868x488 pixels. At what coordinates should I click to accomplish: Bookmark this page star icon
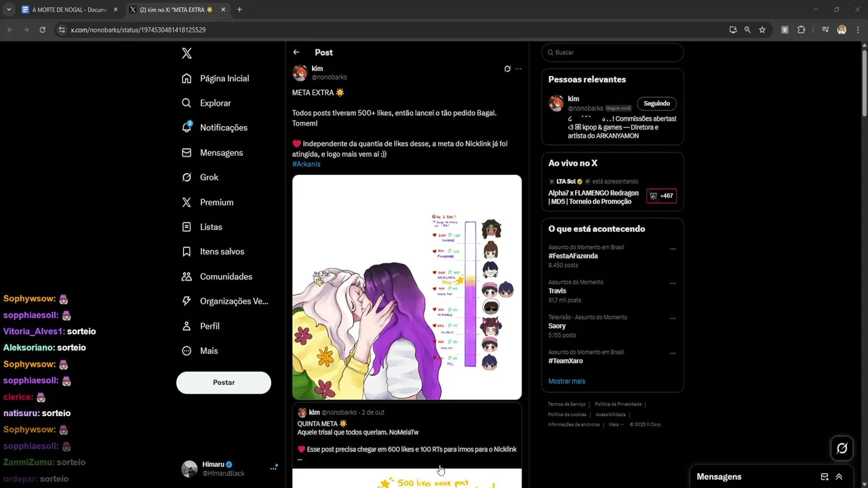click(762, 30)
